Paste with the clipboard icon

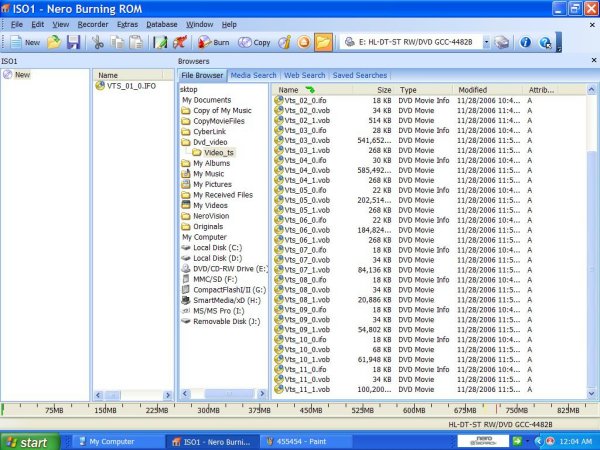[x=136, y=42]
